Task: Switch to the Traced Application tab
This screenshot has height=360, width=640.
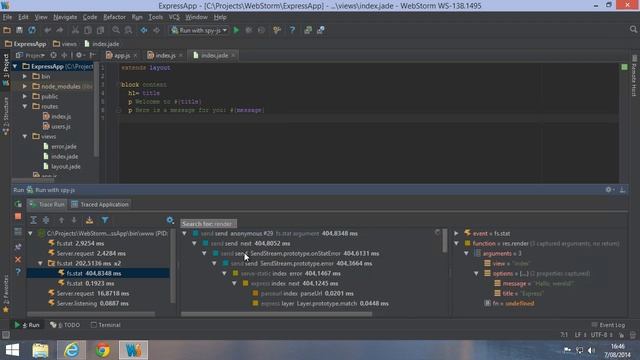Action: click(100, 204)
